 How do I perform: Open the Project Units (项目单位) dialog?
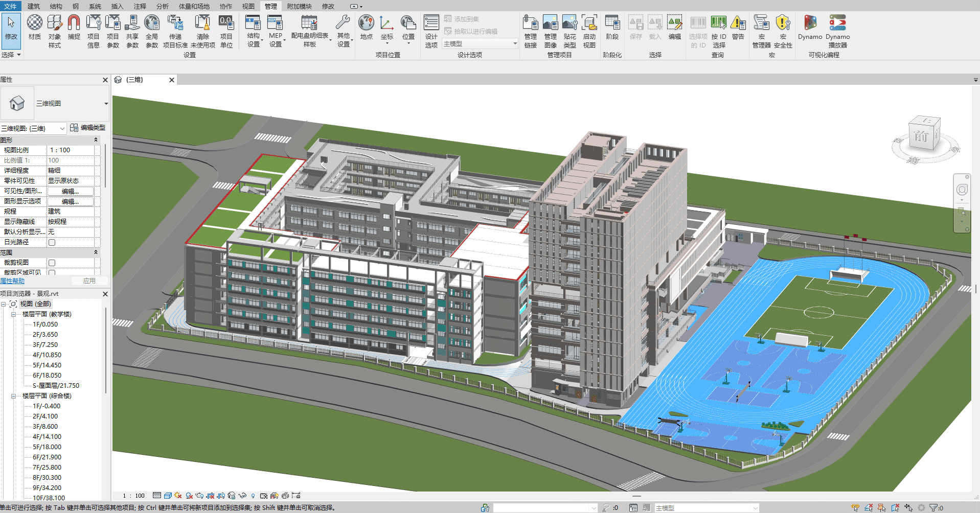coord(226,31)
